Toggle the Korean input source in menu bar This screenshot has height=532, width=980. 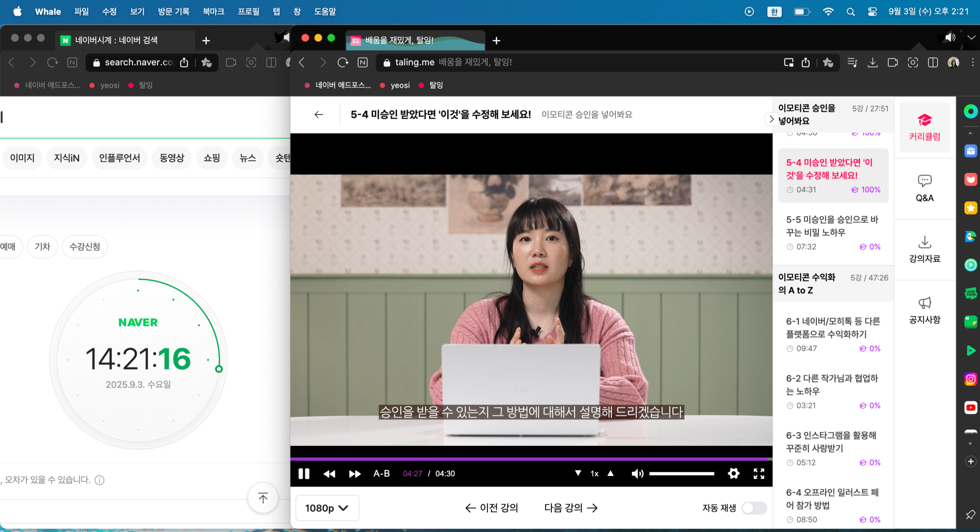774,12
